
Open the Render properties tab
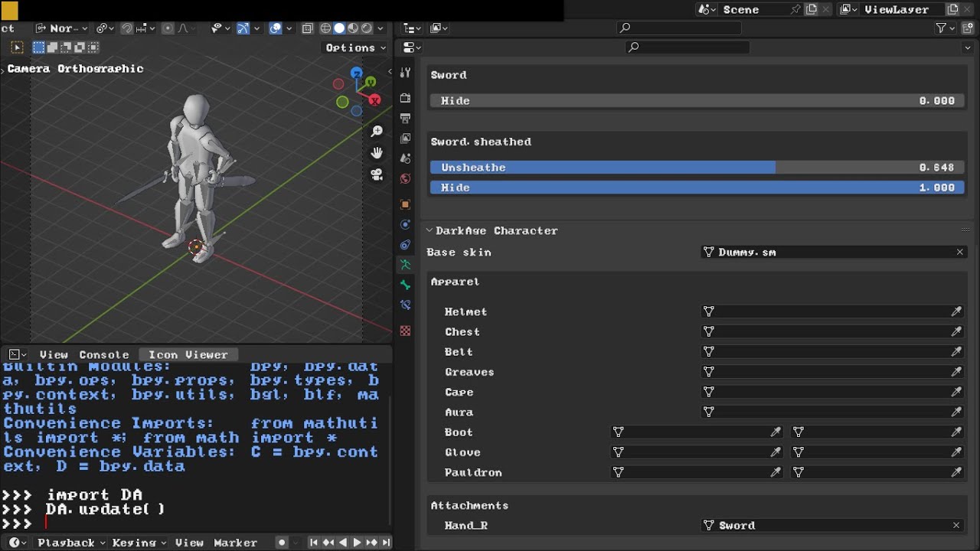pos(406,98)
